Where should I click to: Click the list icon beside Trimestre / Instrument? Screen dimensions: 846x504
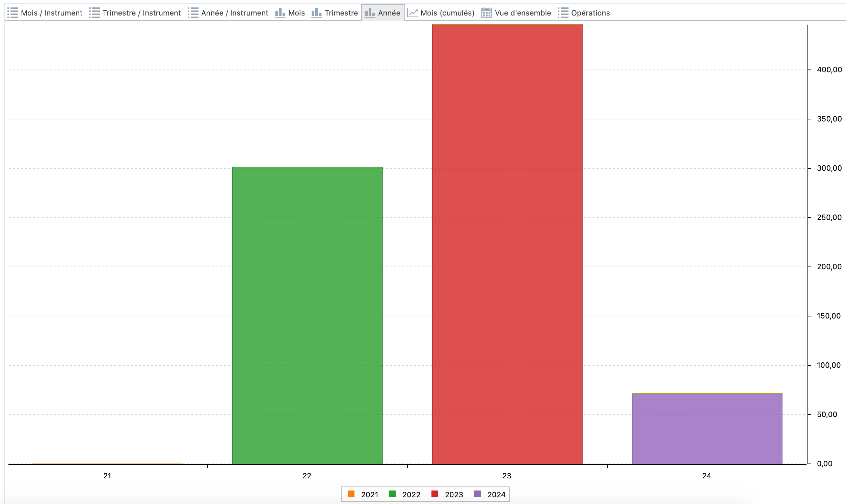coord(95,13)
